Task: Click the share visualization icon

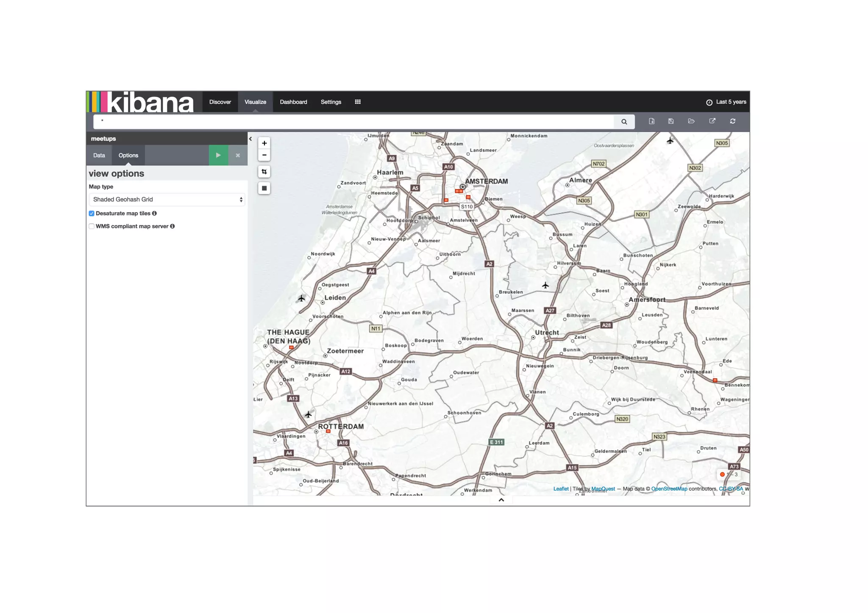Action: point(712,121)
